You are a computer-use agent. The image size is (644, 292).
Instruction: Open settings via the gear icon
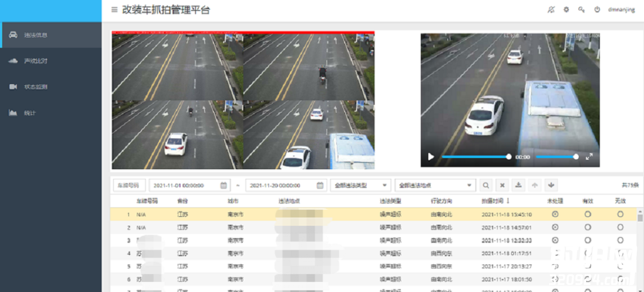tap(566, 10)
